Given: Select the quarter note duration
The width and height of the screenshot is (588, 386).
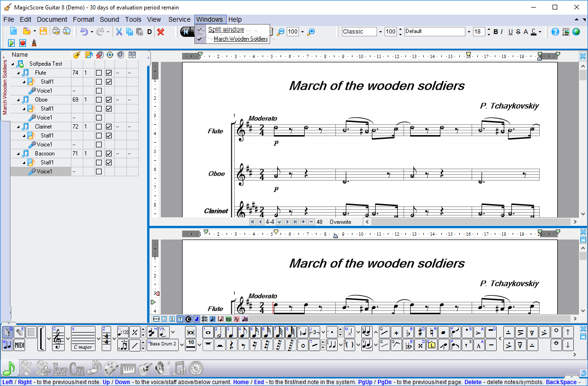Looking at the screenshot, I should point(231,332).
